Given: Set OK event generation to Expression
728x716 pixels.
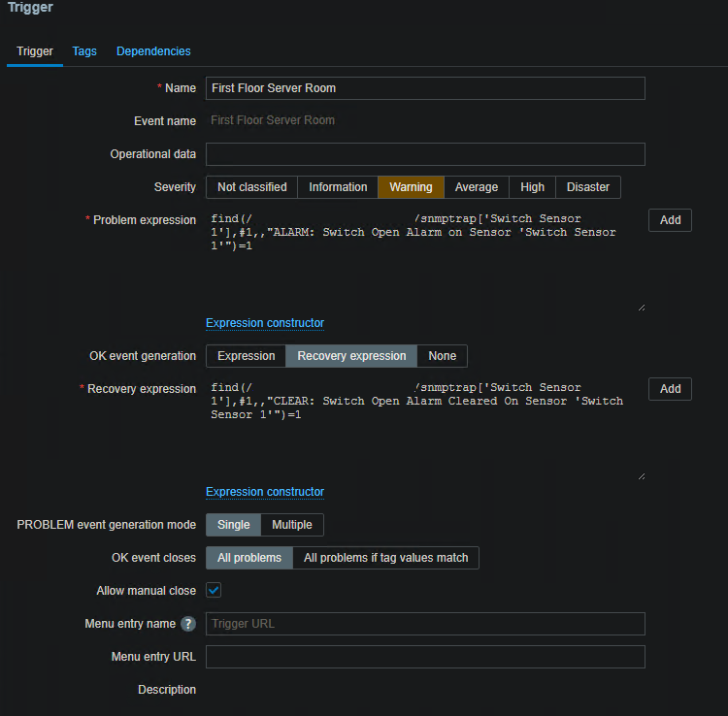Looking at the screenshot, I should [246, 356].
